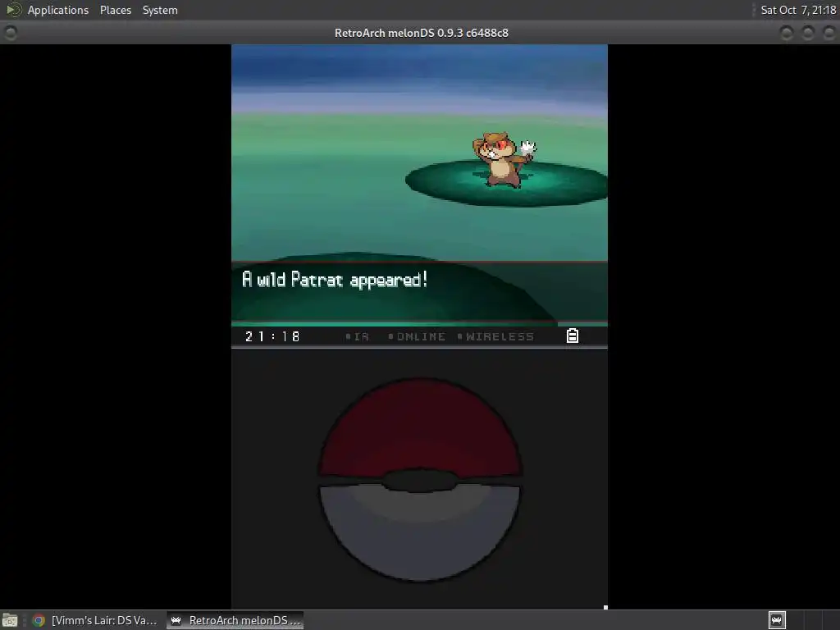Open the System menu
This screenshot has width=840, height=630.
pos(160,10)
